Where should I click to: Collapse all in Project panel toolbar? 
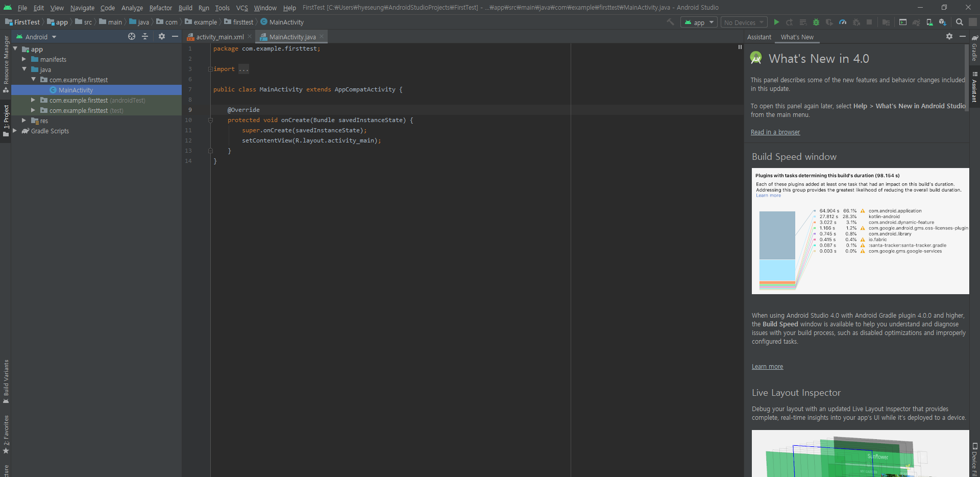(x=145, y=36)
